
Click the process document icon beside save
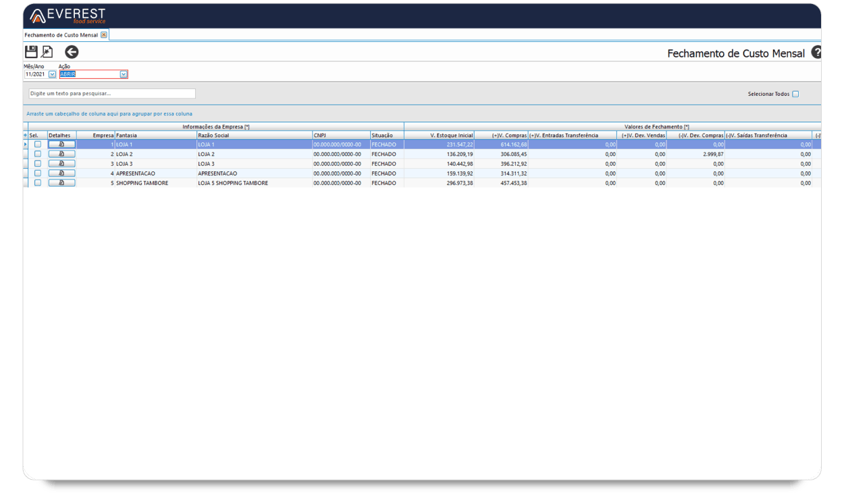(x=47, y=52)
